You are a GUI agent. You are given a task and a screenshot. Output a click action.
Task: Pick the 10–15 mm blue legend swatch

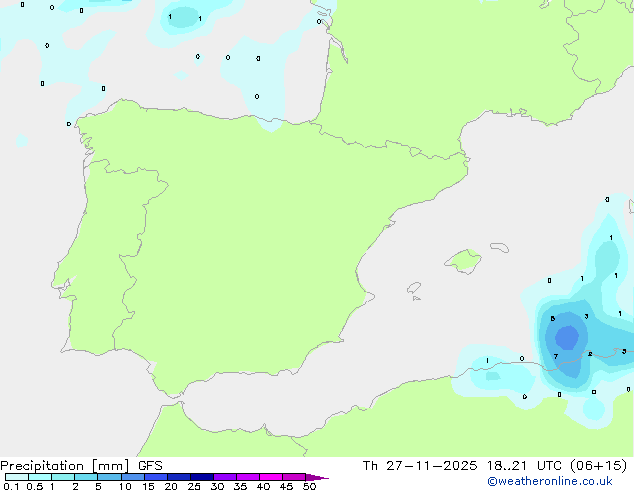tap(132, 477)
